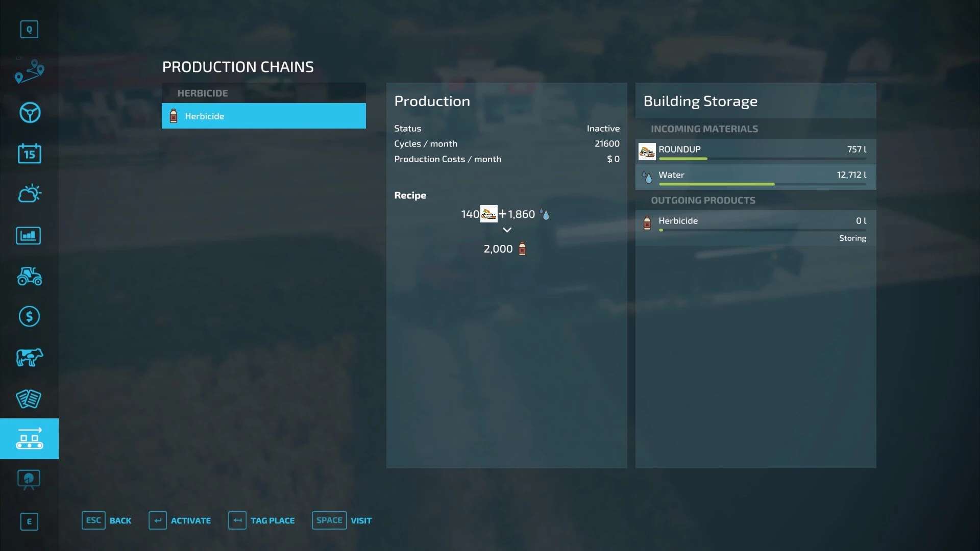
Task: Open the steering wheel vehicles page
Action: pos(29,113)
